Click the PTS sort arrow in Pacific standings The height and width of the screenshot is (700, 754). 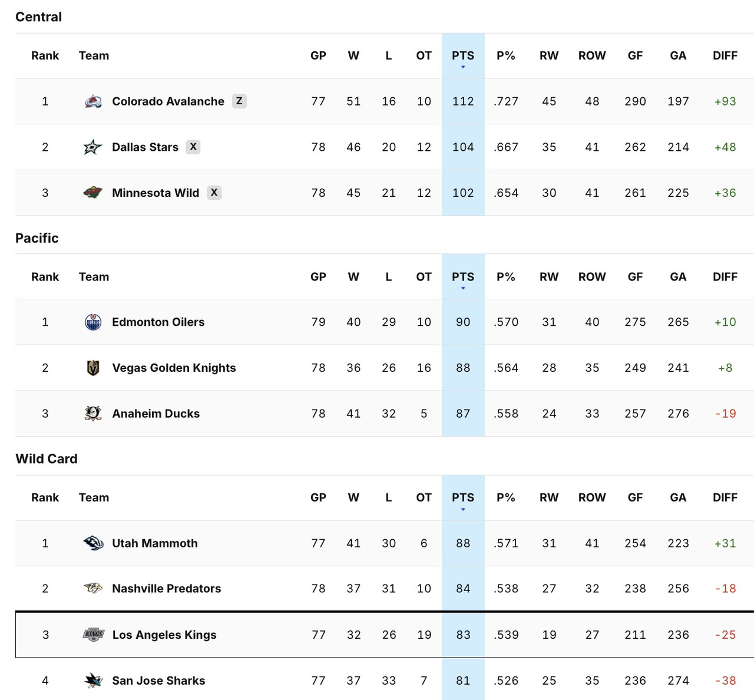point(463,288)
